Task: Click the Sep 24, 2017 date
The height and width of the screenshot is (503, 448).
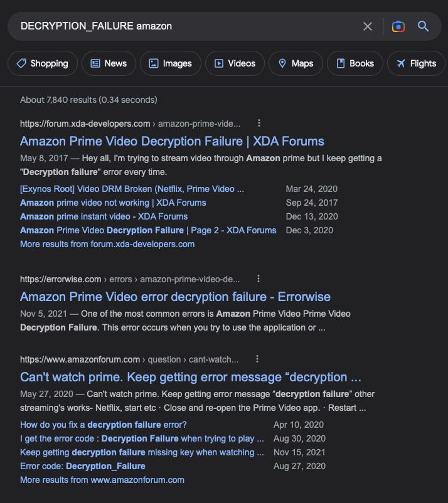Action: pyautogui.click(x=312, y=203)
